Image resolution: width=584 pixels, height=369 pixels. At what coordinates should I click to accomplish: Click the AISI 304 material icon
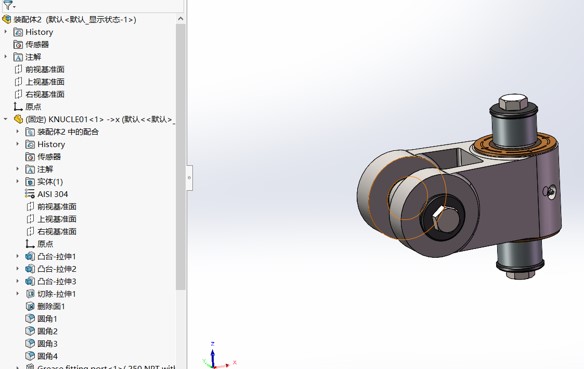30,194
